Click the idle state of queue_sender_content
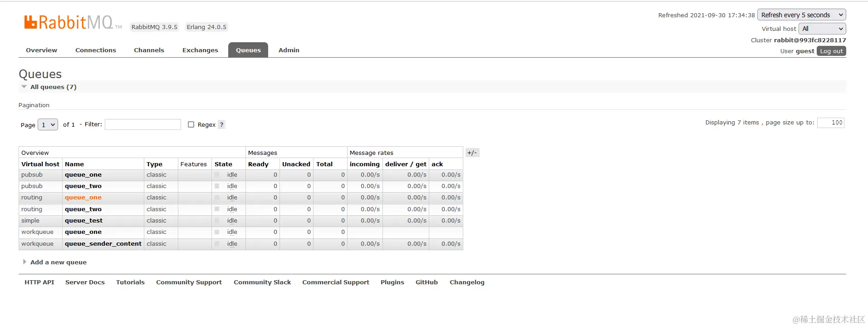Viewport: 868px width, 327px height. click(x=232, y=244)
